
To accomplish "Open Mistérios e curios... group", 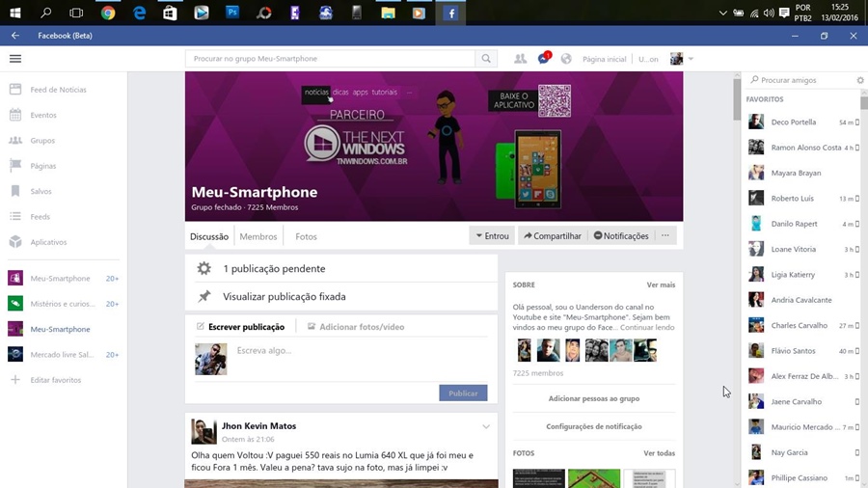I will tap(63, 304).
